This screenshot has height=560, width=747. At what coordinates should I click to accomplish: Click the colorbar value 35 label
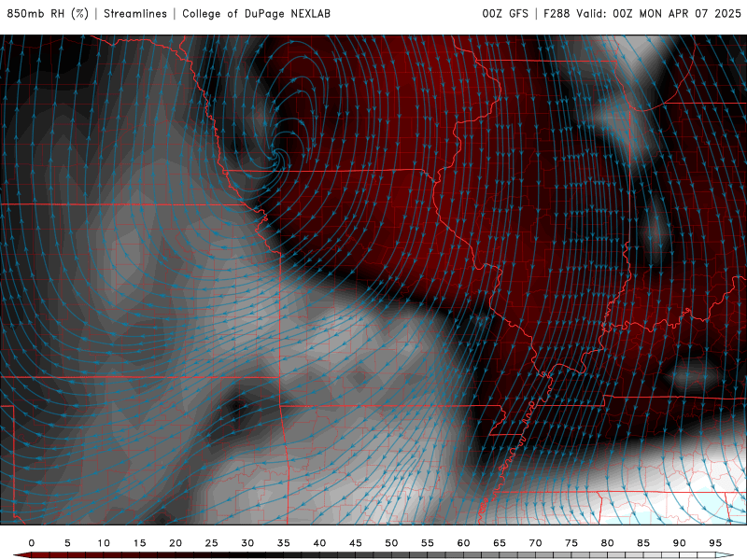pyautogui.click(x=284, y=543)
